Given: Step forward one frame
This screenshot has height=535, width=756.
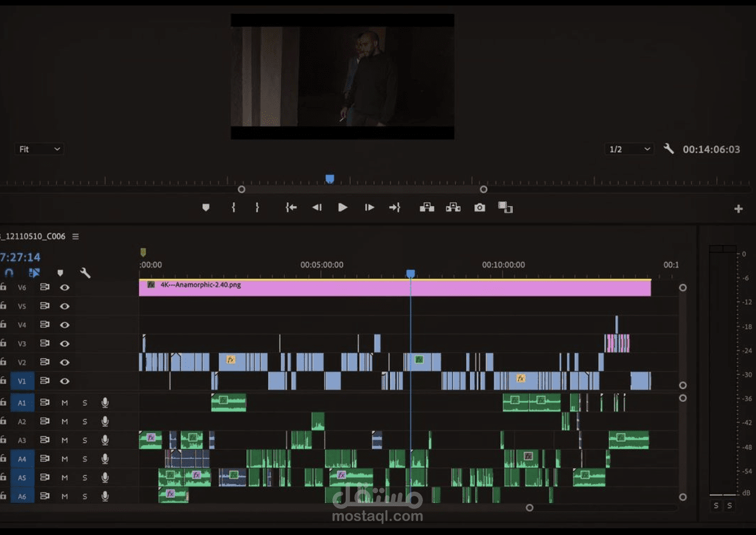Looking at the screenshot, I should 369,207.
